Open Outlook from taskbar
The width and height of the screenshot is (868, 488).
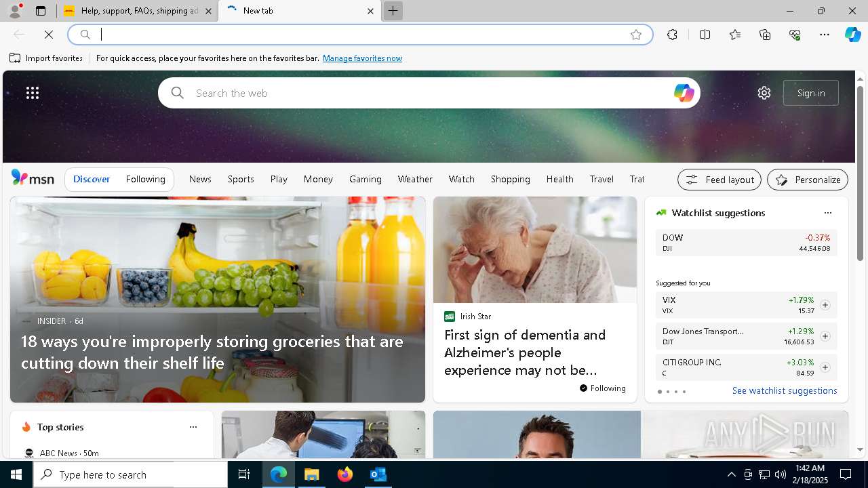pos(378,474)
